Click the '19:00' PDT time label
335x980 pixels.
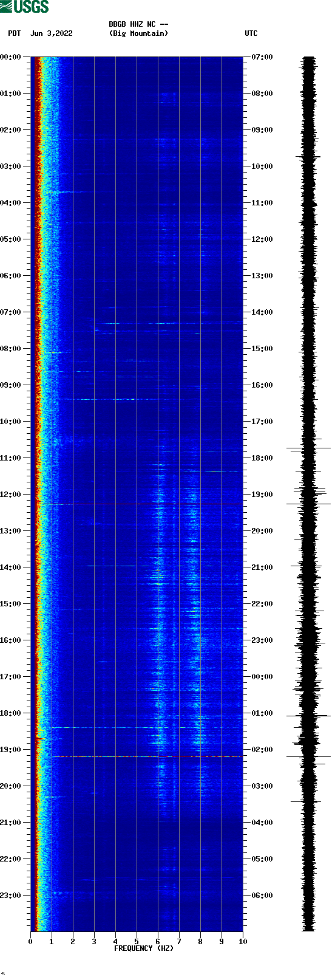pos(11,750)
